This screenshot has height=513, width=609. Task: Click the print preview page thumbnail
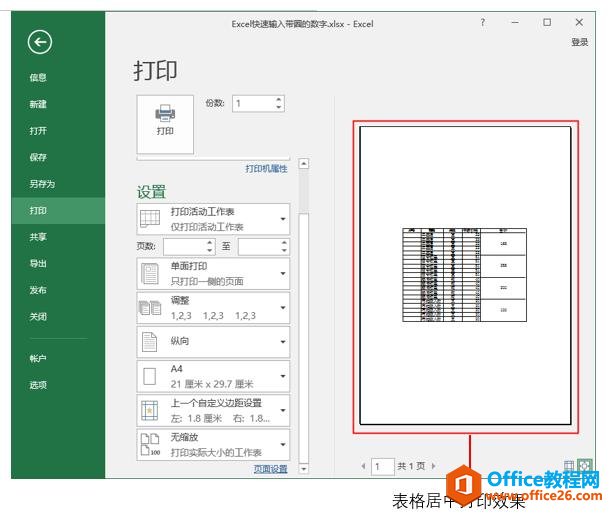[465, 275]
